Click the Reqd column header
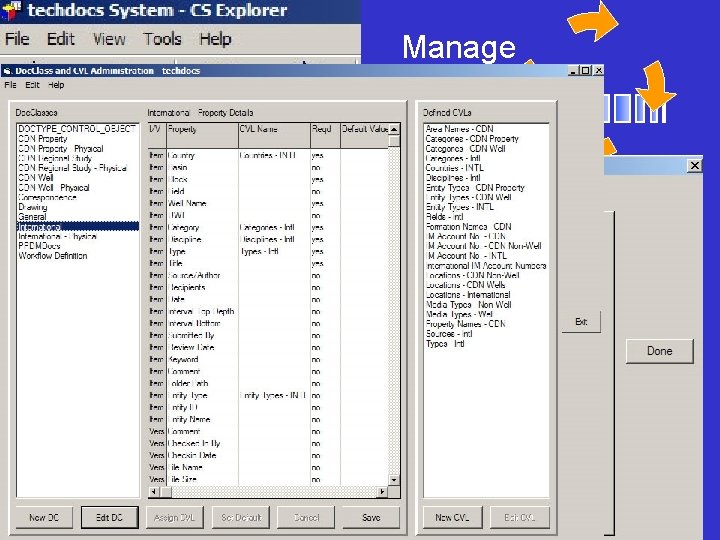The height and width of the screenshot is (540, 720). pyautogui.click(x=325, y=135)
